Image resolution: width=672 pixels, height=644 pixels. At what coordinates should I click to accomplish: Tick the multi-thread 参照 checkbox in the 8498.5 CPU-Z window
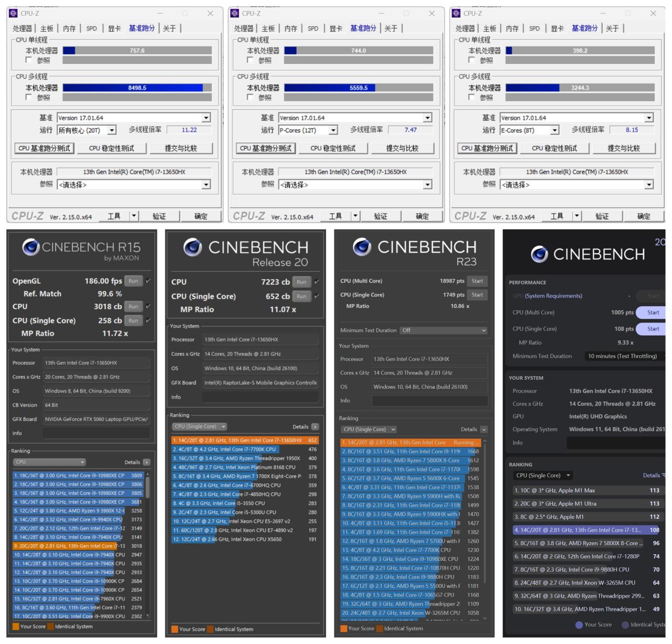tap(29, 97)
